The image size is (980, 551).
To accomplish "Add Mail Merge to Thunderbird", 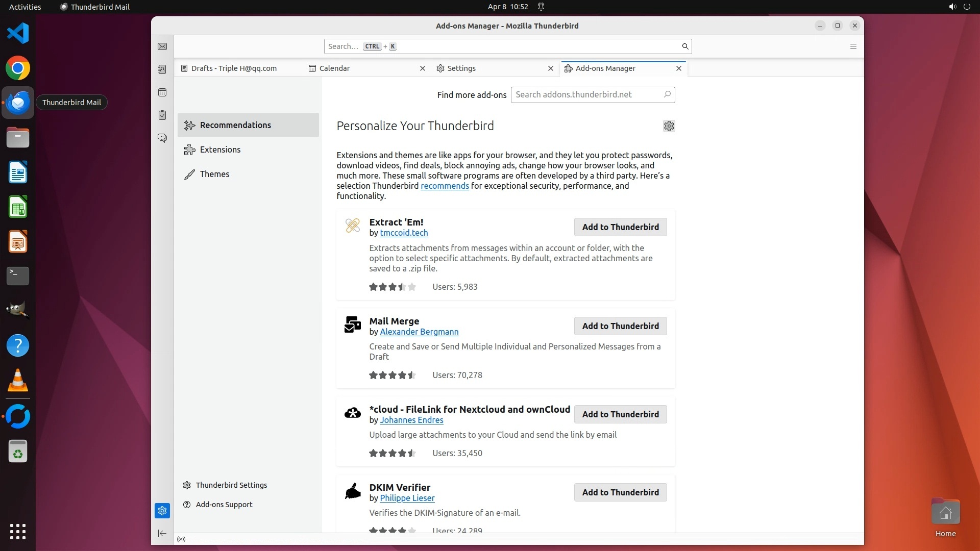I will tap(620, 326).
